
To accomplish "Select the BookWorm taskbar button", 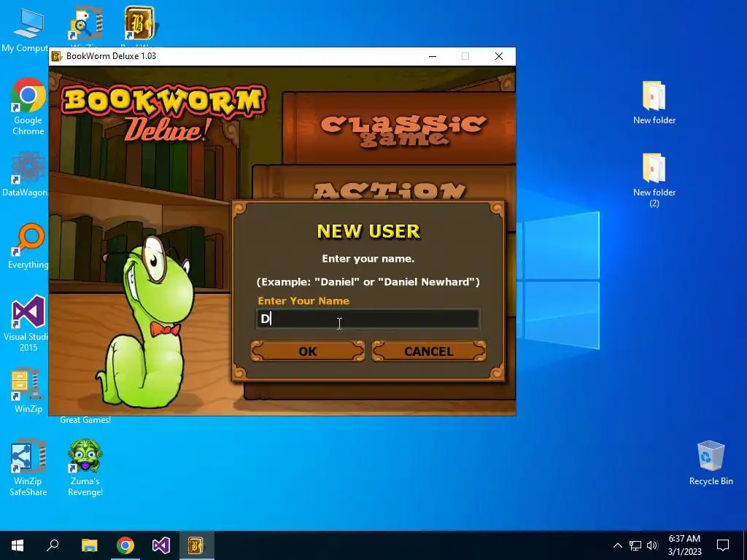I will point(197,545).
